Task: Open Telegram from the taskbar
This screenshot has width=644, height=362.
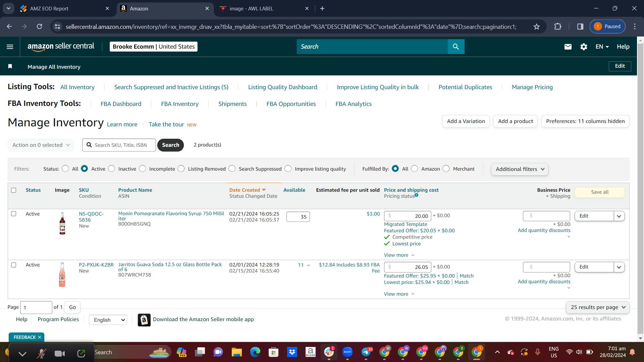Action: (x=366, y=352)
